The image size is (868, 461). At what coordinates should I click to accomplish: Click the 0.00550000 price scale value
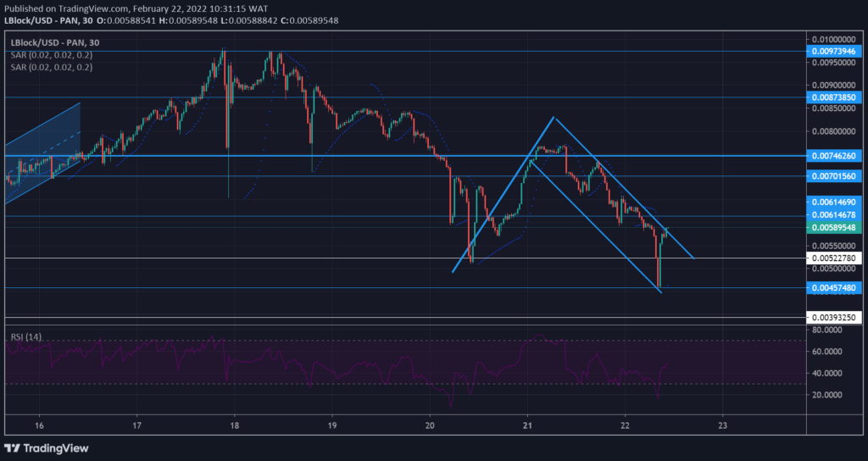pyautogui.click(x=834, y=246)
